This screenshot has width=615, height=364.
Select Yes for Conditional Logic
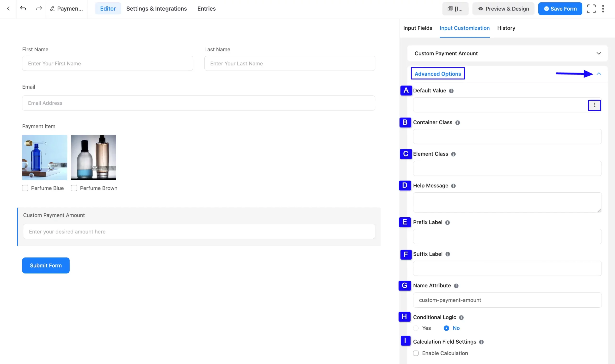click(416, 328)
